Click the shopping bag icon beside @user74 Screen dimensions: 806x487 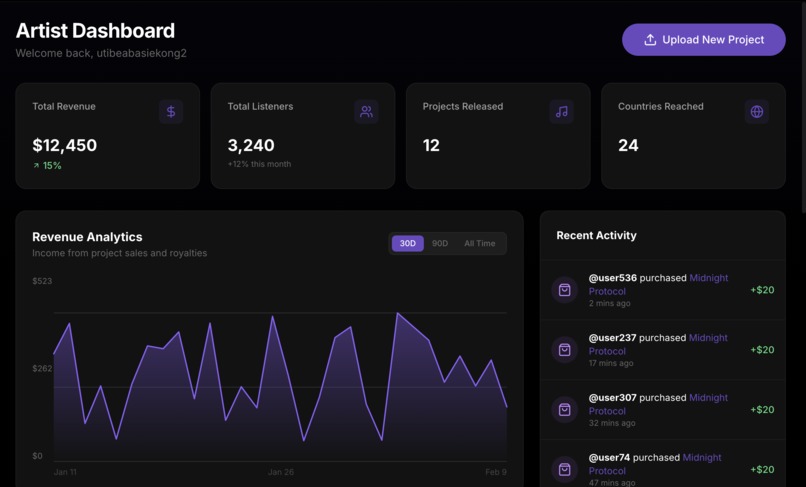coord(564,470)
